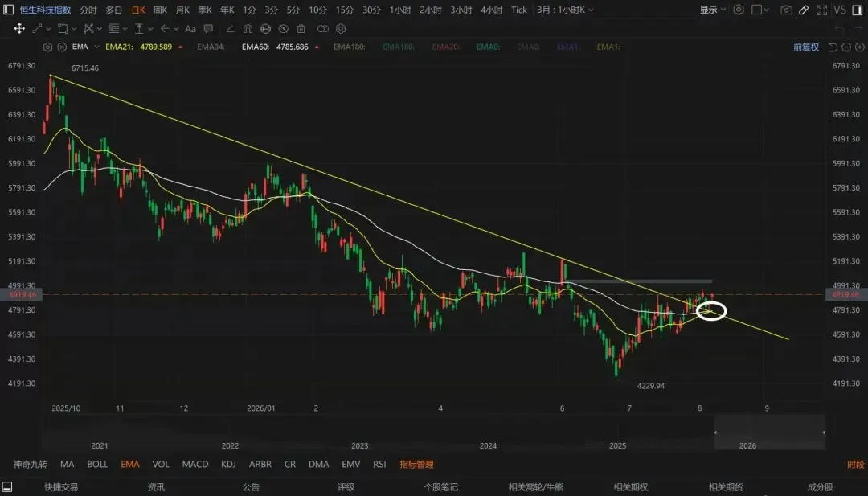Enter fullscreen with the expand icon
The height and width of the screenshot is (496, 868).
pos(822,10)
